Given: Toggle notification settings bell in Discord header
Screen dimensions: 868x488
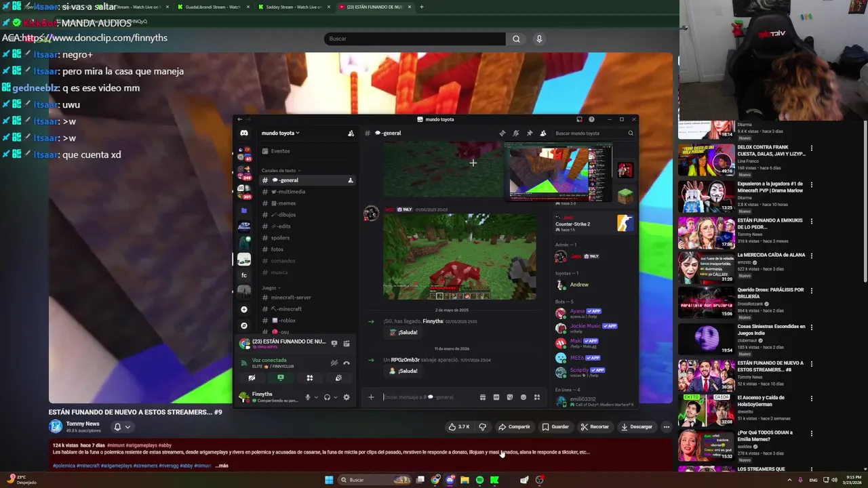Looking at the screenshot, I should (x=516, y=134).
